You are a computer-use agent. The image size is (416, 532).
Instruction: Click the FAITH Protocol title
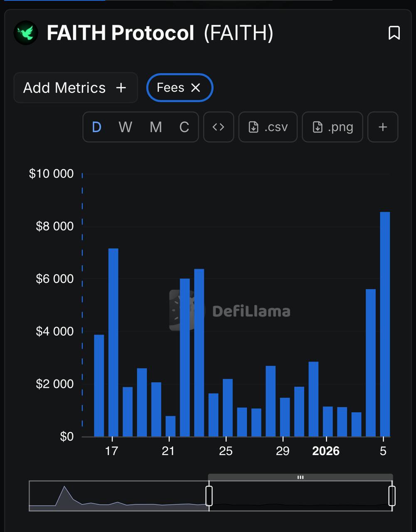click(121, 33)
